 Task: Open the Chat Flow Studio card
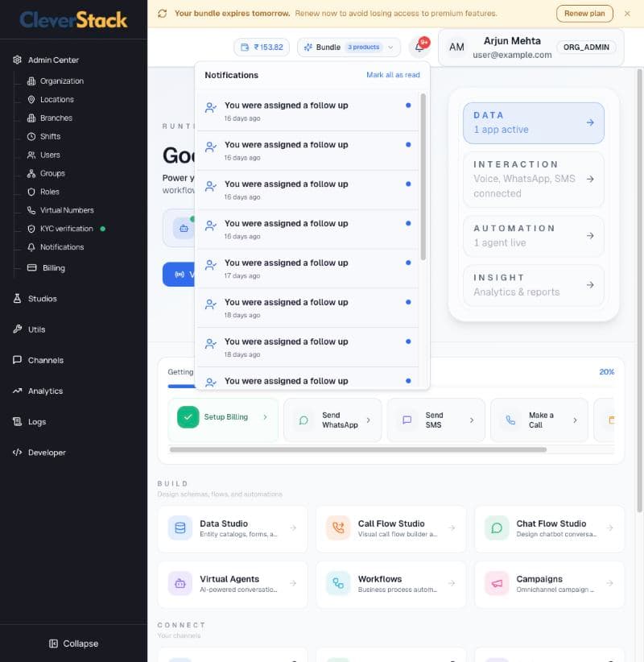(x=549, y=528)
